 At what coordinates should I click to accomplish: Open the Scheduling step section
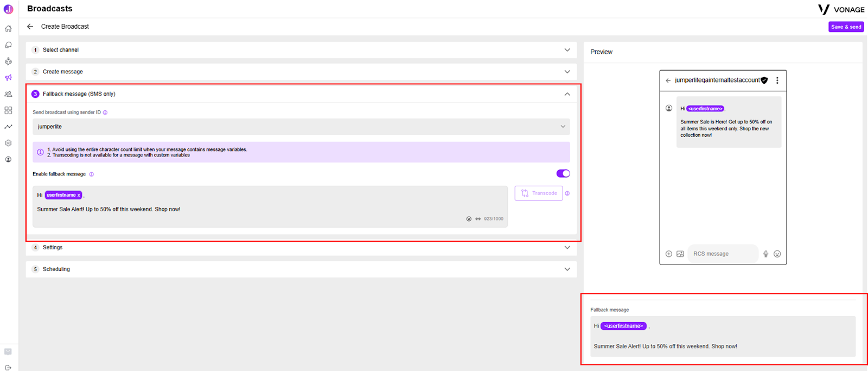point(301,269)
